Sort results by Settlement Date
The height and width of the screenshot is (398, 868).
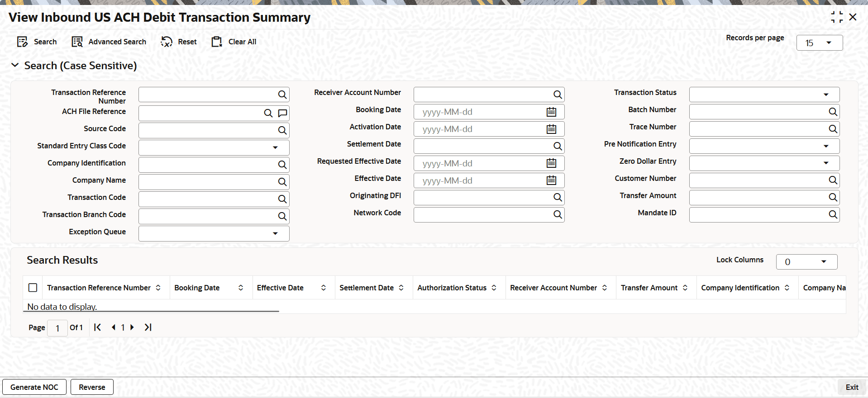(x=401, y=288)
